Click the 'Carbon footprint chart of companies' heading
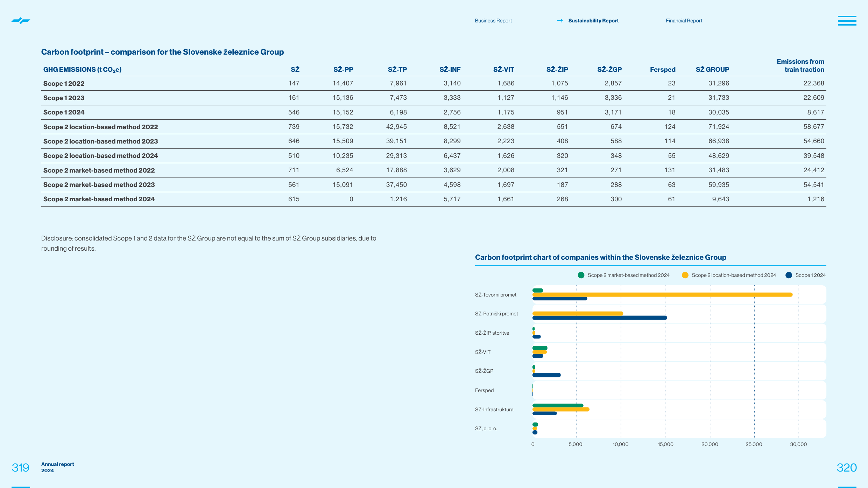 click(600, 257)
